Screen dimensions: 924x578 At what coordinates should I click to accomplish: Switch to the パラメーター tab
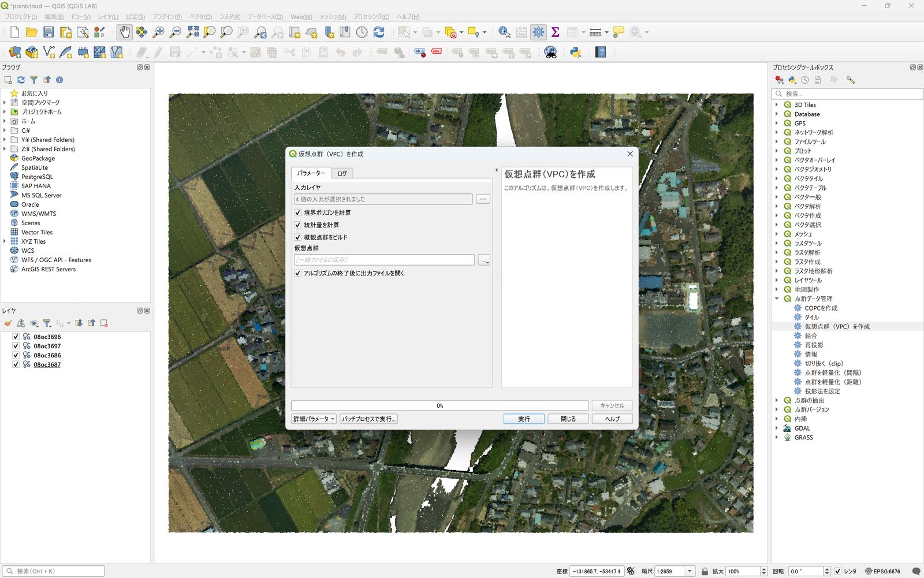click(x=311, y=173)
